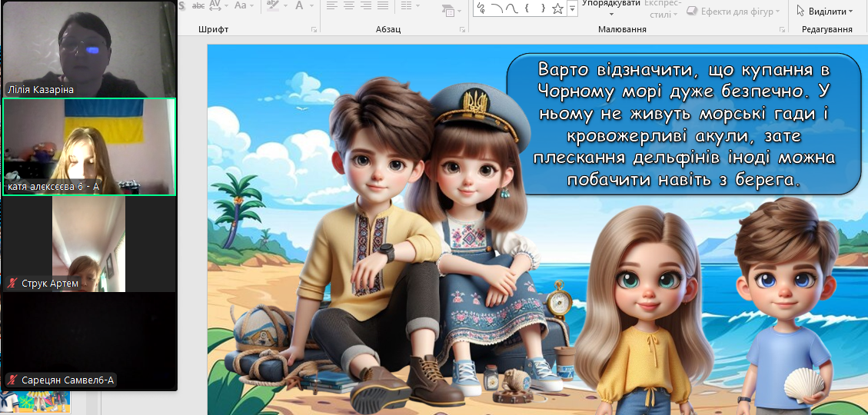
Task: Select the star shape in shapes gallery
Action: tap(558, 8)
